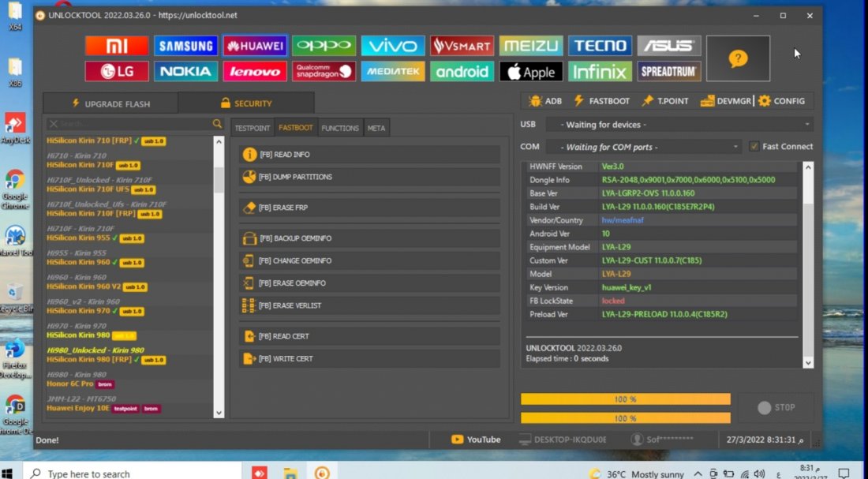Select the Vivo brand icon

point(392,46)
